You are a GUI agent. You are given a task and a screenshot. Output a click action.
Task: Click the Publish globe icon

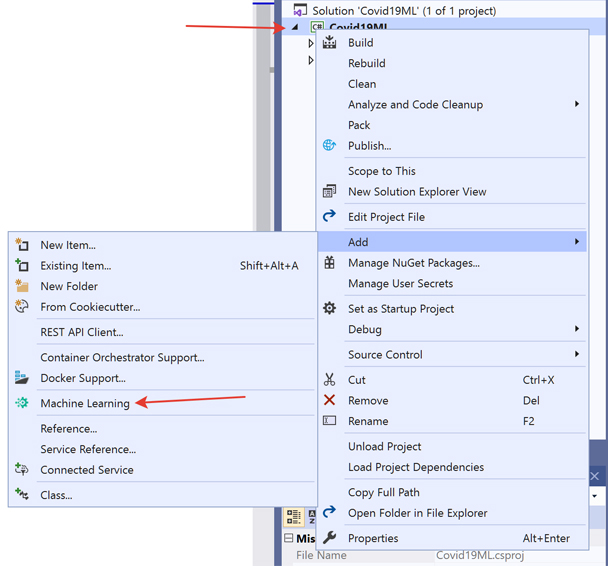coord(329,146)
